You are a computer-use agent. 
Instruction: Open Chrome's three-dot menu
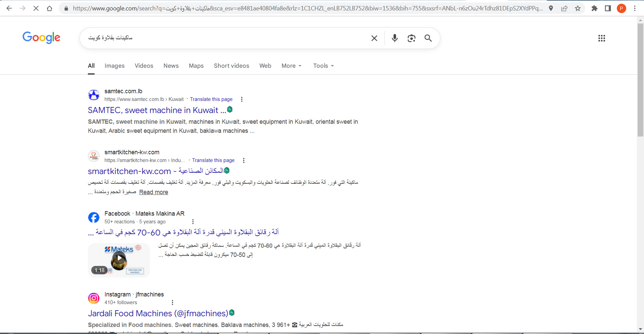(635, 8)
